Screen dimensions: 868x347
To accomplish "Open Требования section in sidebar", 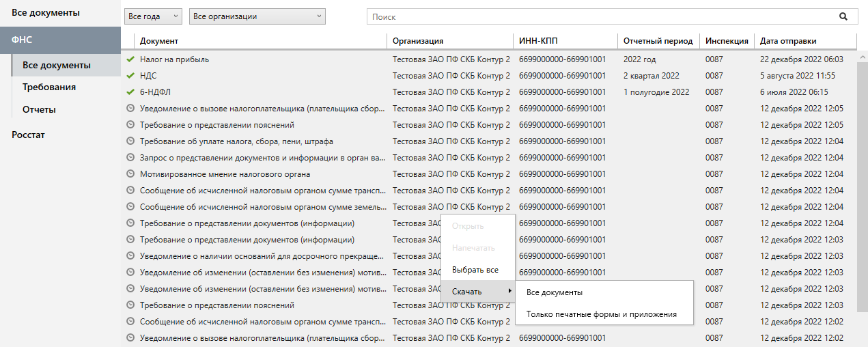I will click(x=49, y=87).
